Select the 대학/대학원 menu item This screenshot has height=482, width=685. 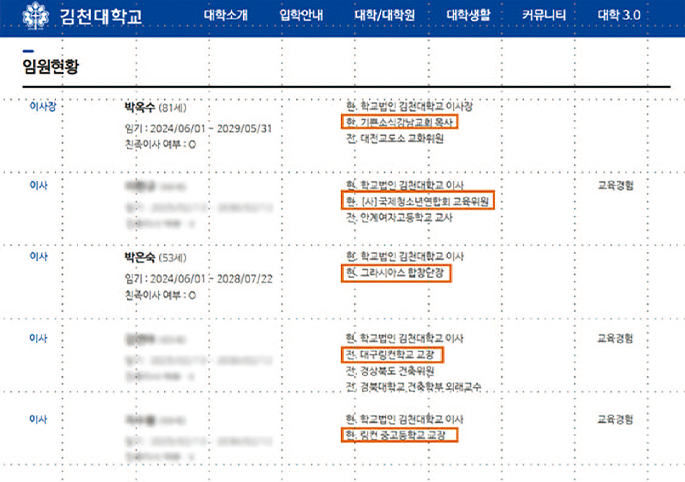(384, 16)
